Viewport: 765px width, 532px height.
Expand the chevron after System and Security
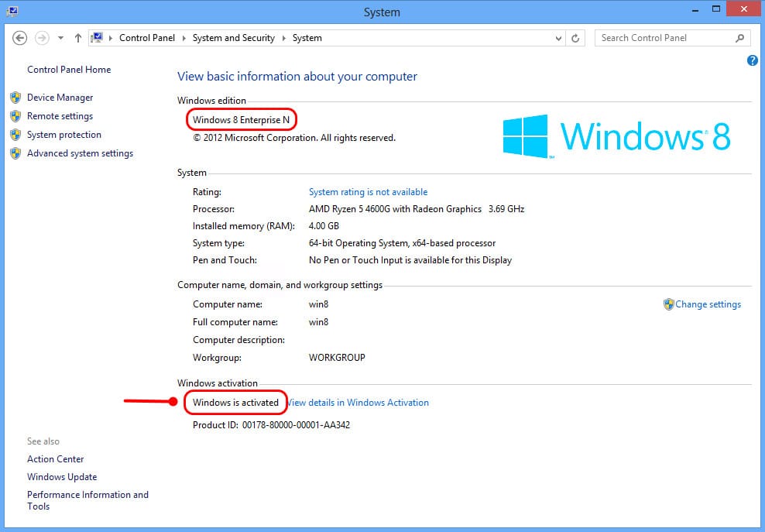(284, 38)
